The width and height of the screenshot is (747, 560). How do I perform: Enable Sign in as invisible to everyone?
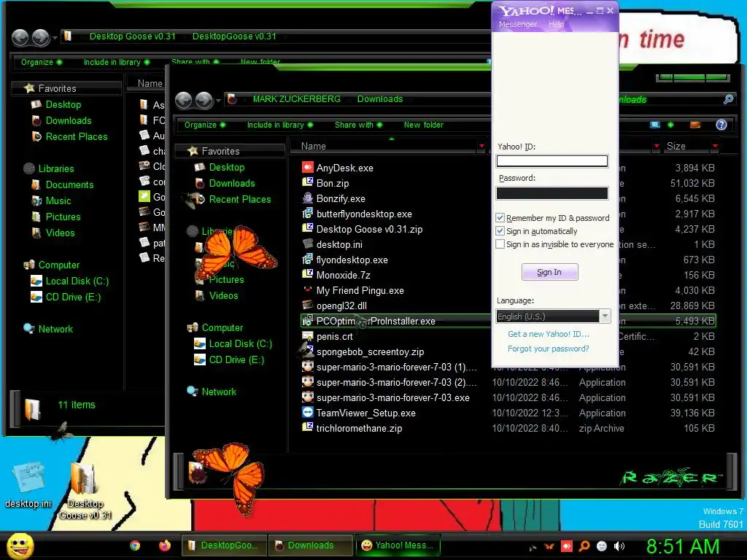[x=500, y=244]
